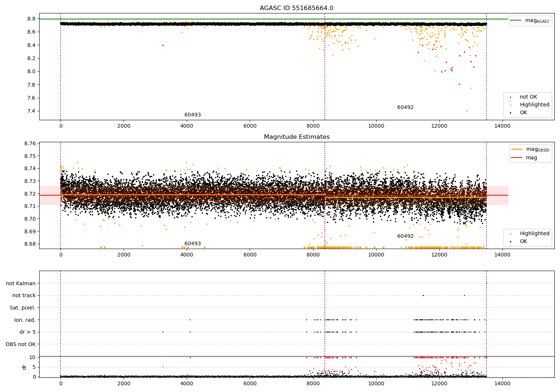Screen dimensions: 560x392
Task: Click the '8.0' y-axis tick label
Action: [31, 72]
